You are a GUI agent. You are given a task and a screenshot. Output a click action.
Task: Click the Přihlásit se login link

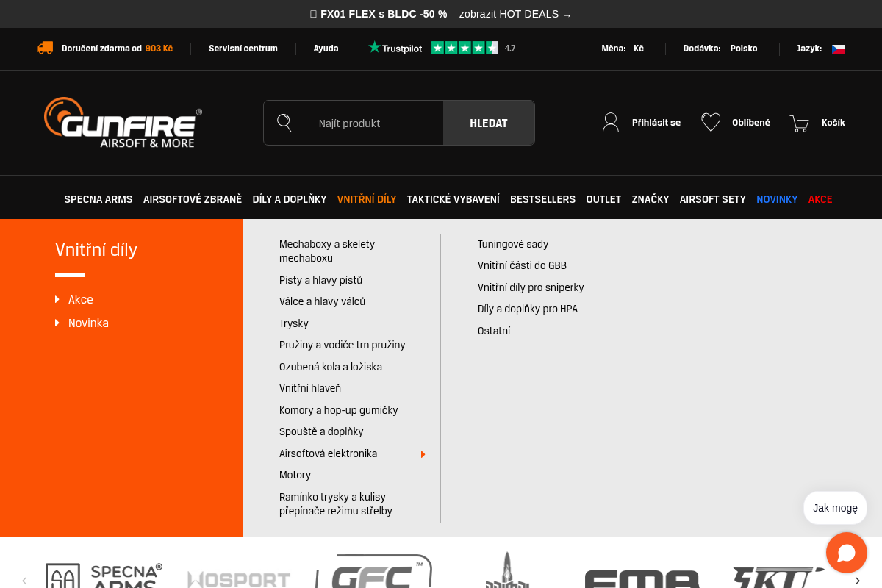click(x=656, y=123)
